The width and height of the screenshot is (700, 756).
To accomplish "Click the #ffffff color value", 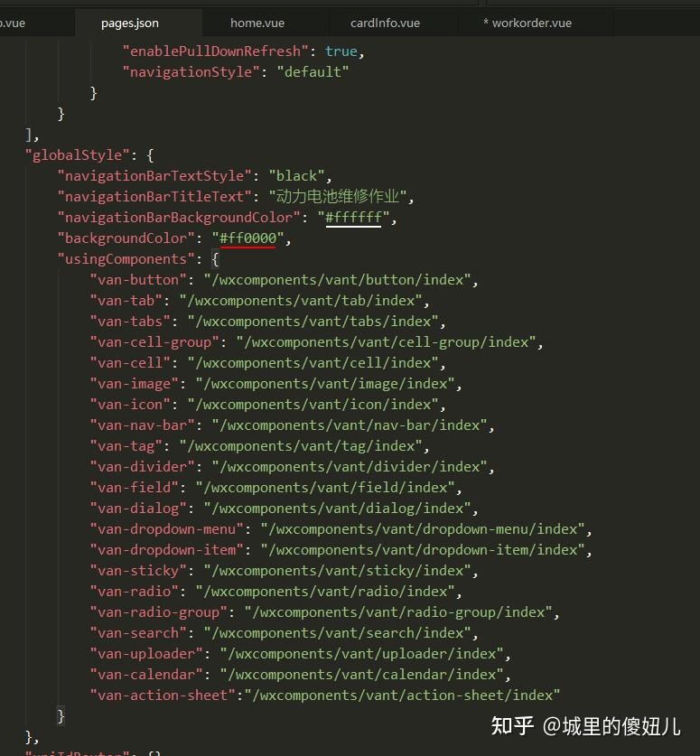I will point(353,218).
